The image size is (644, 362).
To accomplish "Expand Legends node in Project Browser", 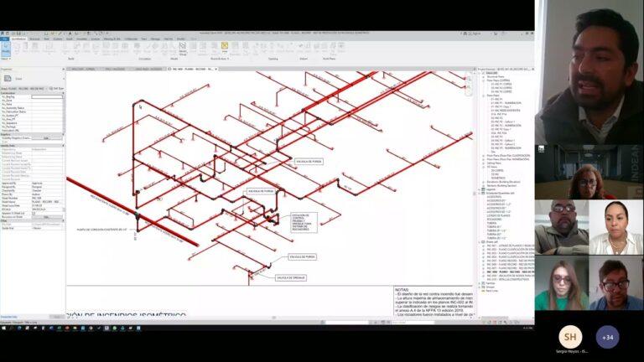I will coord(480,189).
